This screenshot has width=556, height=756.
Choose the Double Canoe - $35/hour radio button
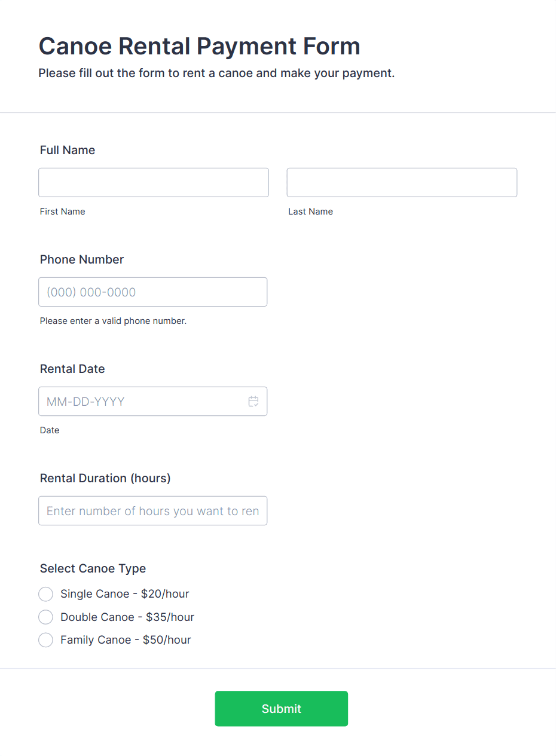click(x=46, y=617)
